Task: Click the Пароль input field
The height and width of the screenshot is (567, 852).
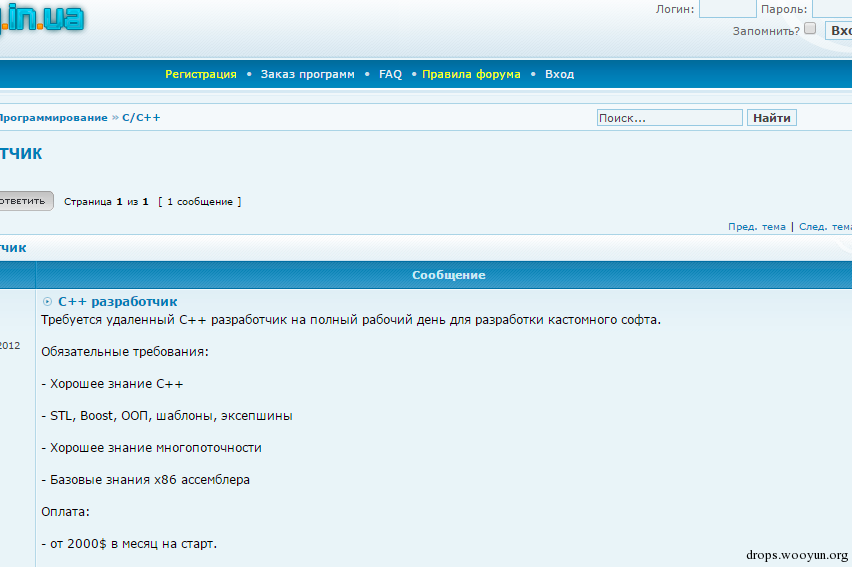Action: (832, 9)
